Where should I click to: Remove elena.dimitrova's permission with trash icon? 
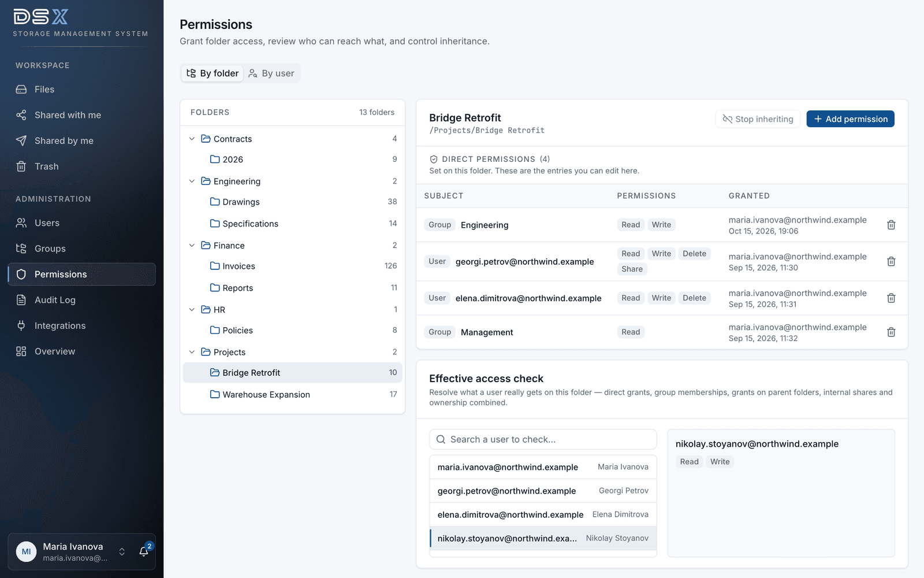coord(891,298)
